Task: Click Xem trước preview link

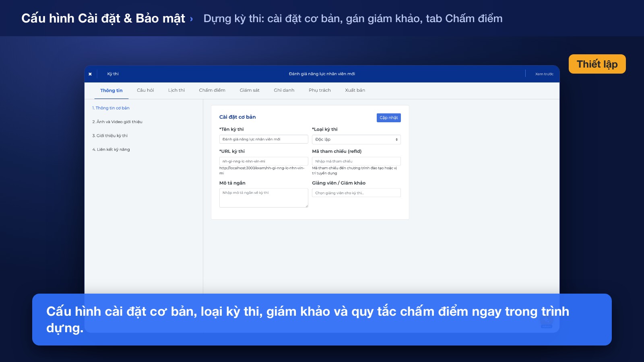Action: pos(544,74)
